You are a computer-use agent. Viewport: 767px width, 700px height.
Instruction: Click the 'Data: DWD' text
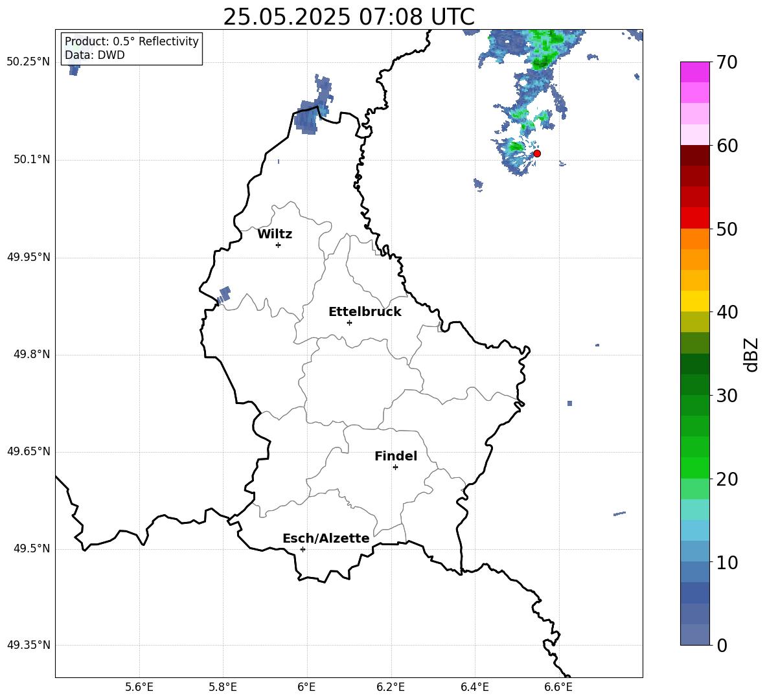coord(95,55)
